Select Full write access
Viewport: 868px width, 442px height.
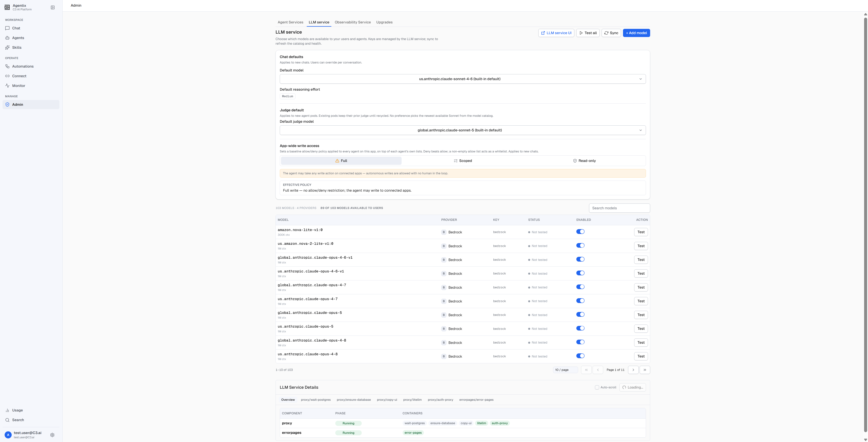341,161
